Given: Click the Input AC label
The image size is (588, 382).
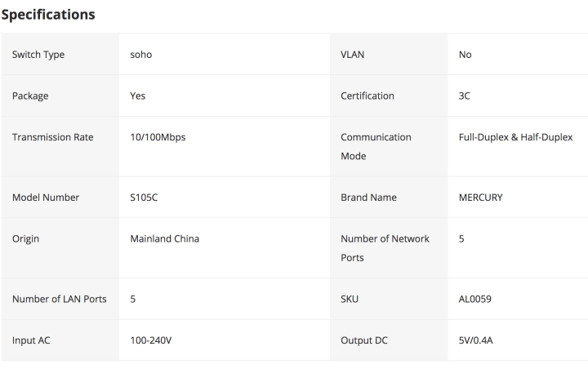Looking at the screenshot, I should coord(31,340).
